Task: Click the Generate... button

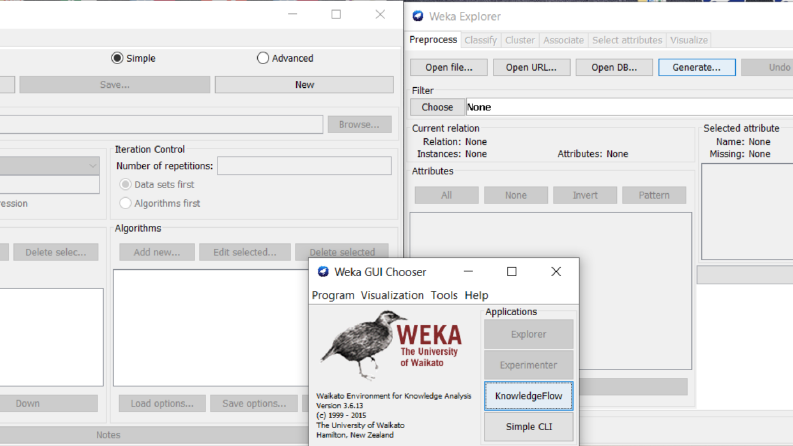Action: [697, 67]
